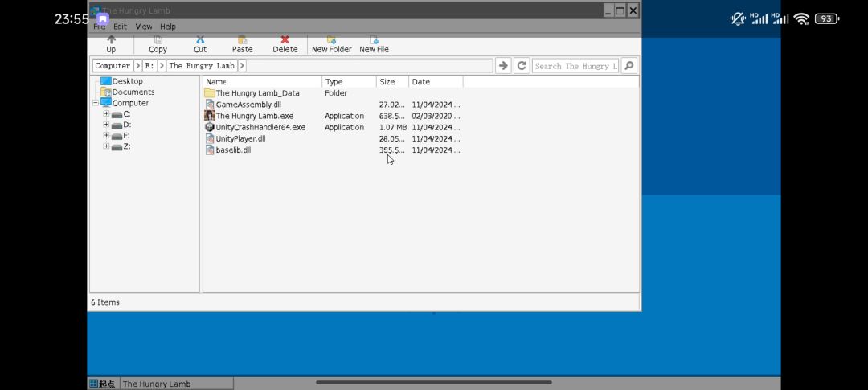
Task: Open the chevron after The Hungry Lamb breadcrumb
Action: click(x=242, y=65)
